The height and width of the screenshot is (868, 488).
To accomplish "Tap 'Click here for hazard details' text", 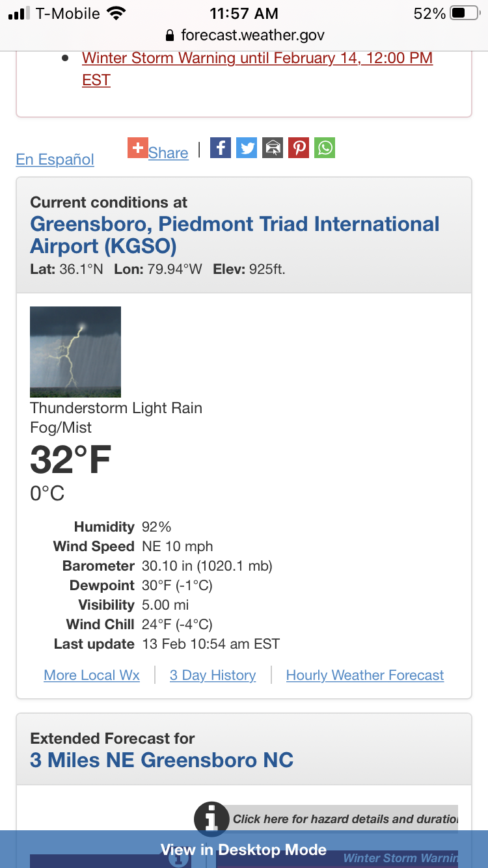I will 345,819.
